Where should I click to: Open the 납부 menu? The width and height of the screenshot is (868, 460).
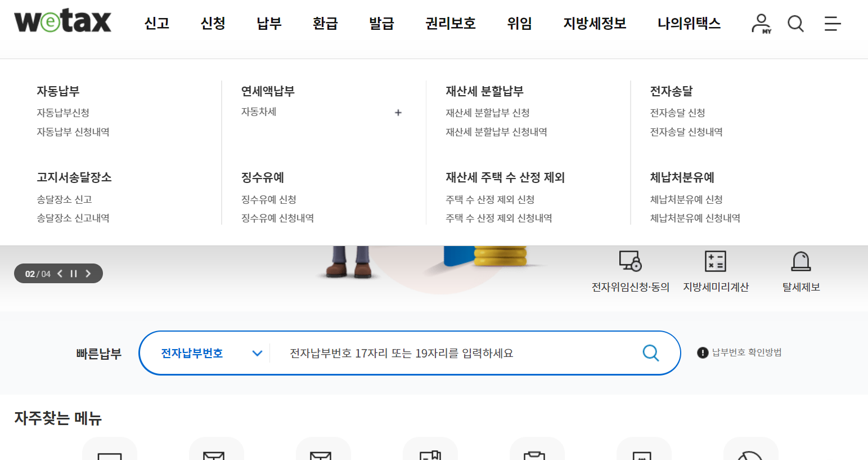coord(269,23)
